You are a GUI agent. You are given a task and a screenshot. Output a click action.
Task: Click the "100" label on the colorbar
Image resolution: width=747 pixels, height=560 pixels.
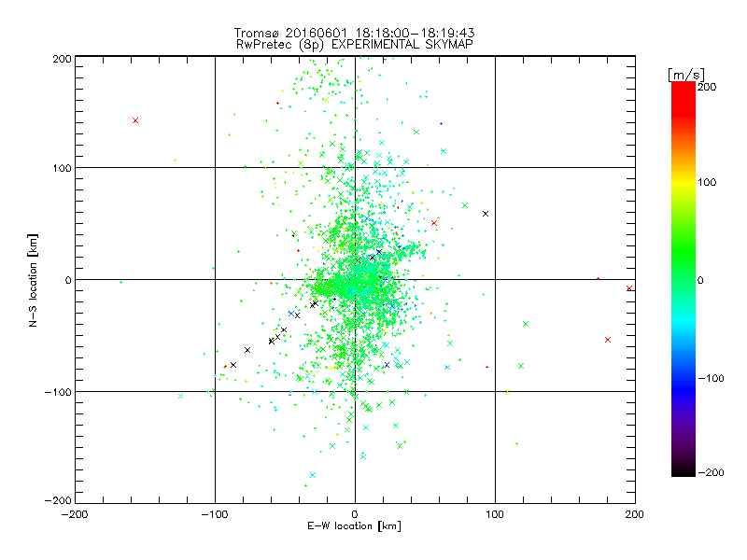coord(707,182)
